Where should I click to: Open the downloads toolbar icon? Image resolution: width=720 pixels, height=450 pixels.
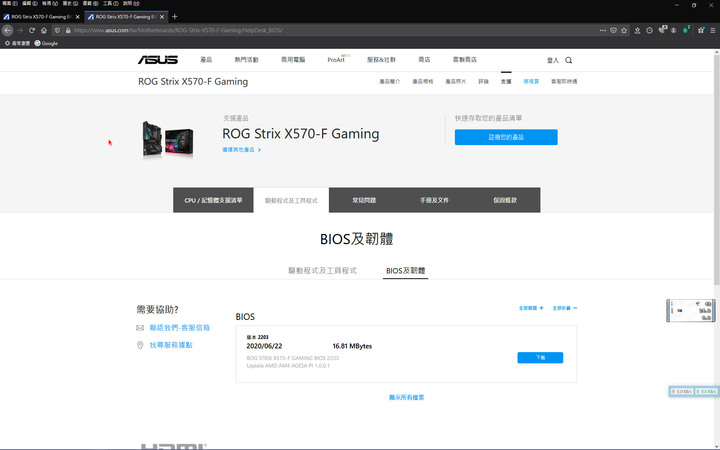[637, 30]
